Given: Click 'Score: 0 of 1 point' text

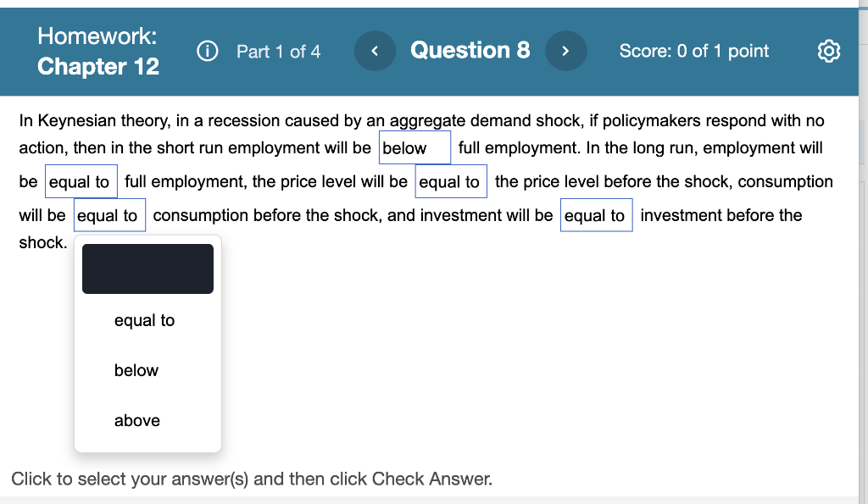Looking at the screenshot, I should pos(694,51).
